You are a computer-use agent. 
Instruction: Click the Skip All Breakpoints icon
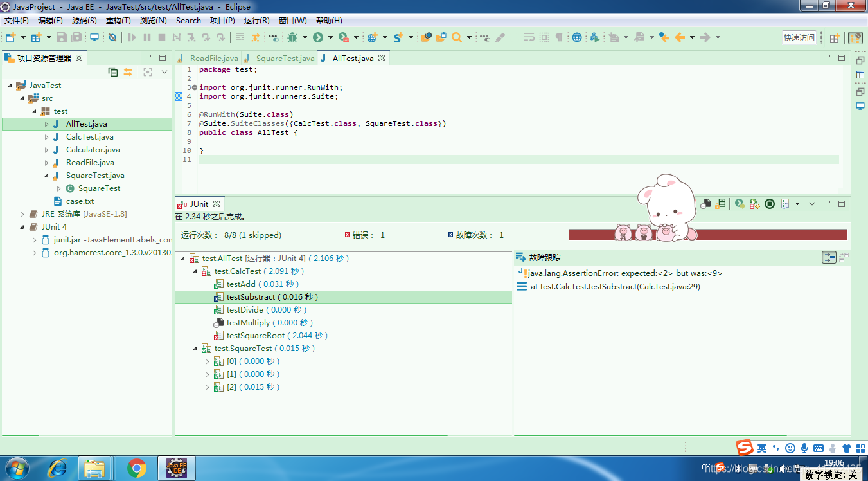[x=112, y=37]
